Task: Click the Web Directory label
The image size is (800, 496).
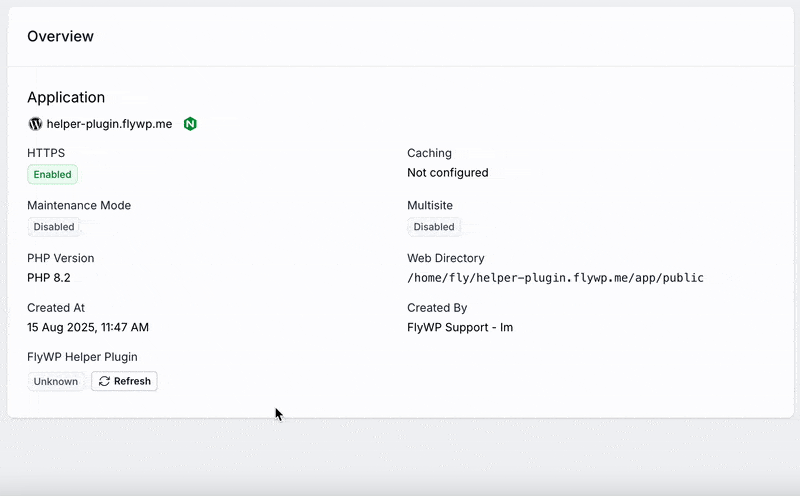Action: click(x=445, y=258)
